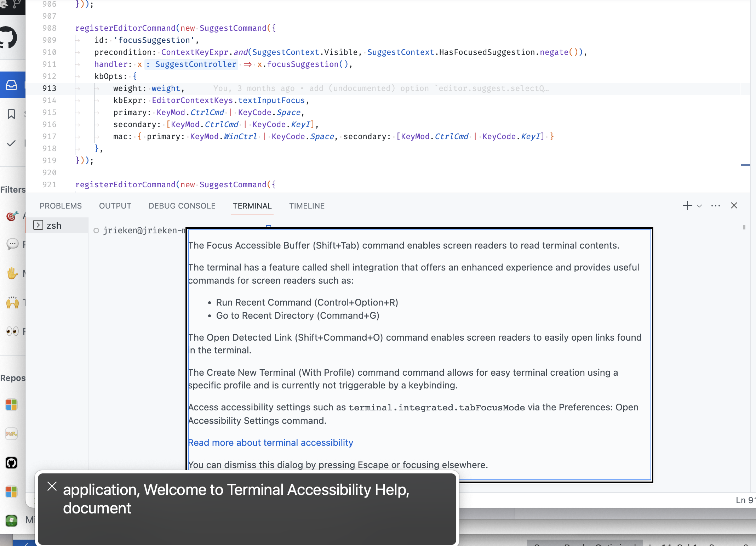The height and width of the screenshot is (546, 756).
Task: Close the bottom panel with X
Action: click(x=734, y=206)
